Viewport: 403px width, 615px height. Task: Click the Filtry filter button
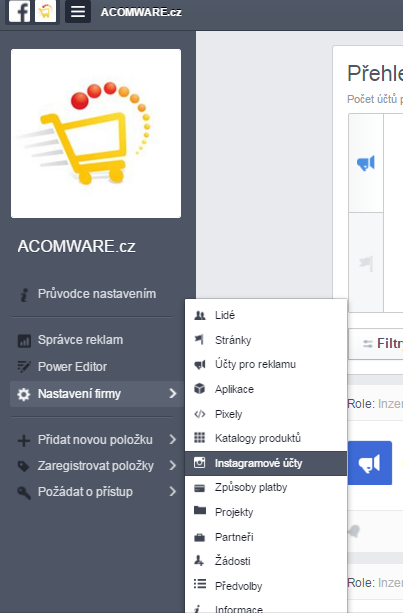point(376,344)
